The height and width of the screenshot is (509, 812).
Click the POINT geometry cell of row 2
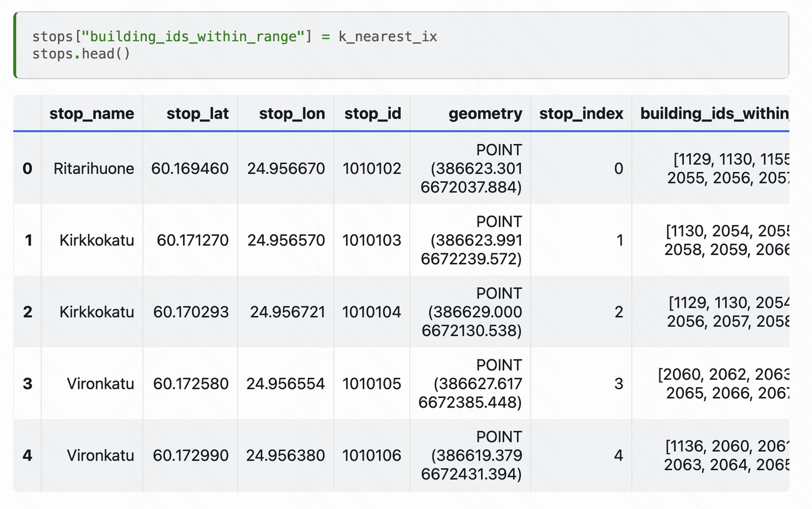pyautogui.click(x=470, y=311)
